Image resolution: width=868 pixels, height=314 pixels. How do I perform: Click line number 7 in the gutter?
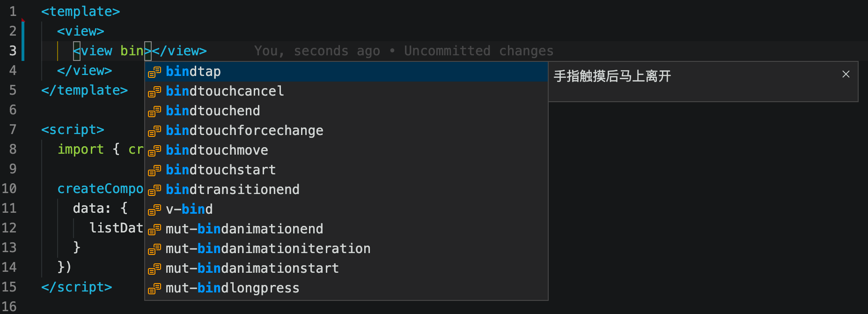click(x=13, y=129)
